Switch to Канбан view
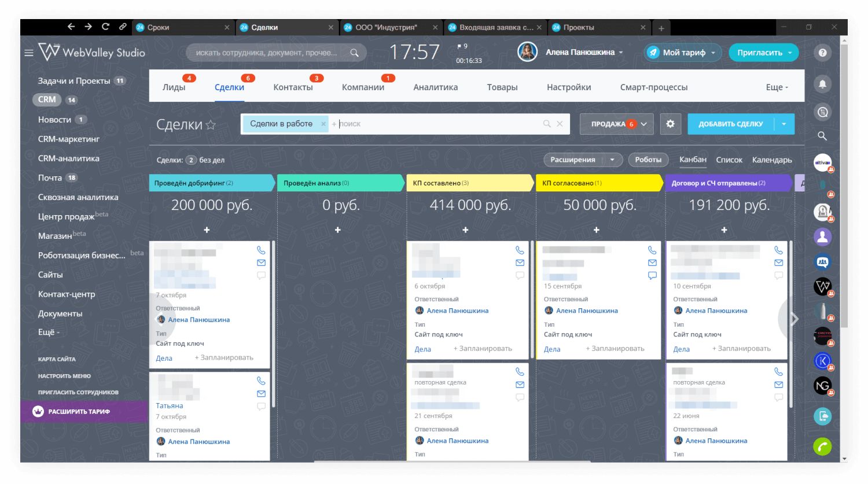868x484 pixels. [693, 160]
